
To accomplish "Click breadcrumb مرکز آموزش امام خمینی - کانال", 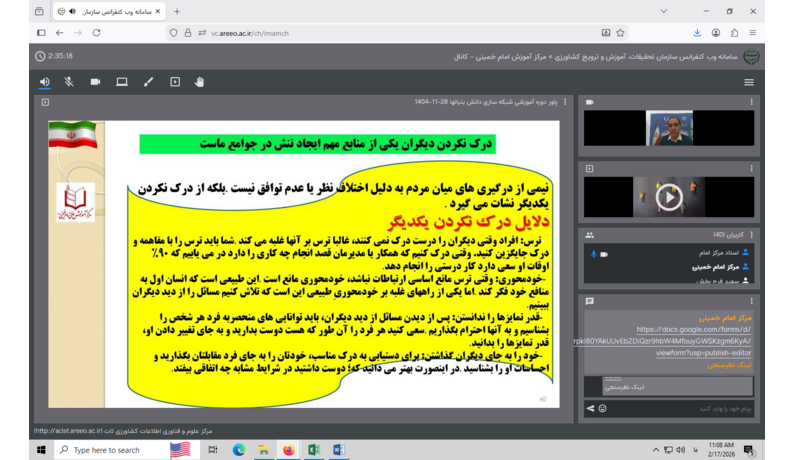I will click(501, 57).
